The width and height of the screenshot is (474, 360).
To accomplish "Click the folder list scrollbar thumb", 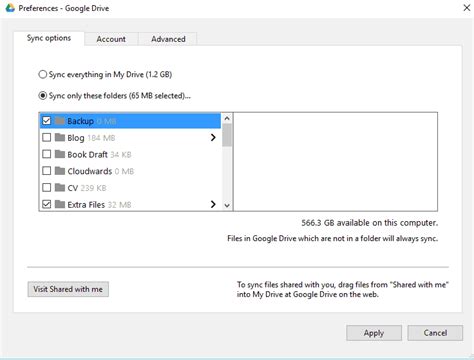I will (227, 135).
